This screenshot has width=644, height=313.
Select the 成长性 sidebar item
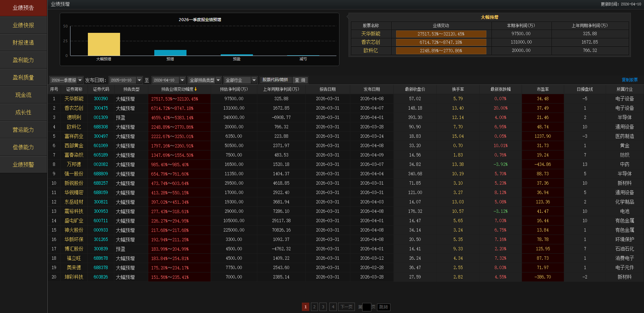point(23,112)
